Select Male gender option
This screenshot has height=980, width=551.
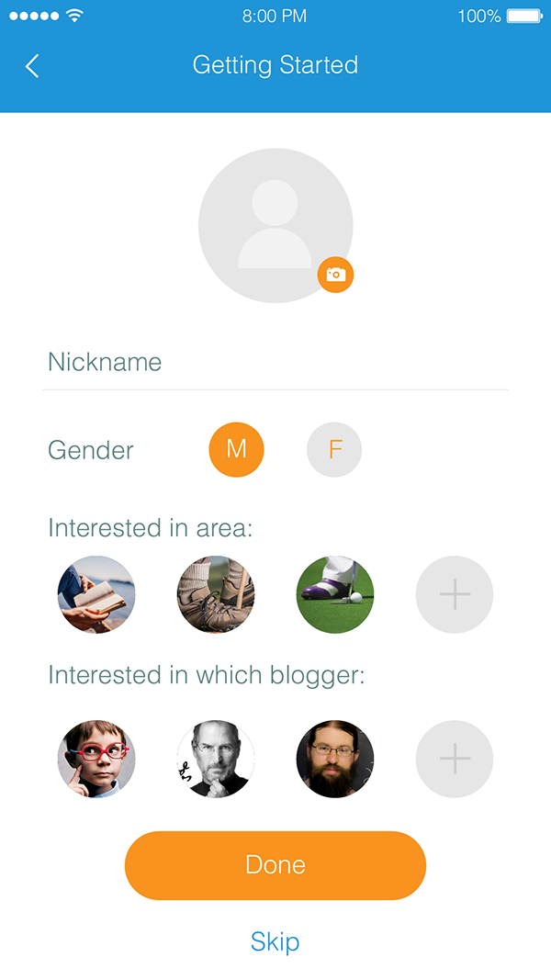(237, 449)
